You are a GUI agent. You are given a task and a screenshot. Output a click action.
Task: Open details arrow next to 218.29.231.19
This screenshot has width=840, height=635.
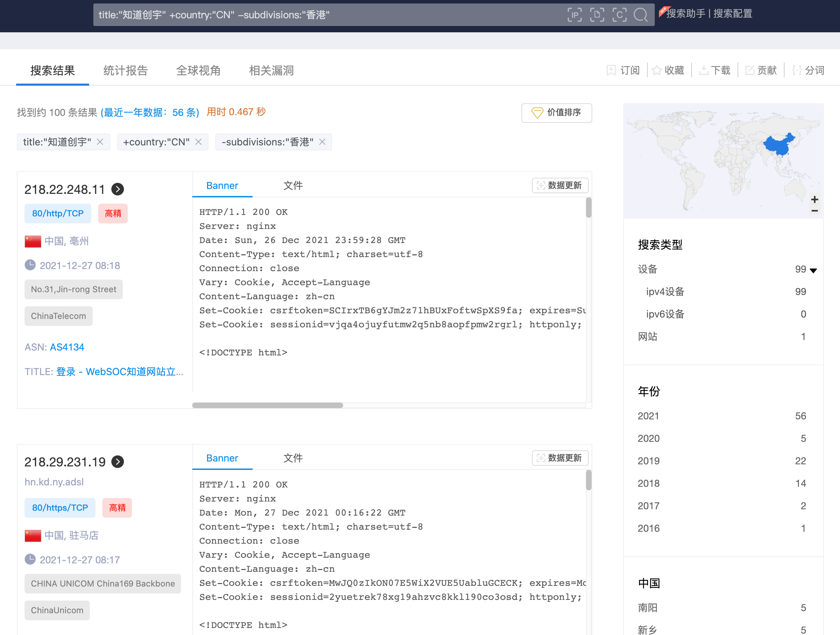[x=118, y=462]
